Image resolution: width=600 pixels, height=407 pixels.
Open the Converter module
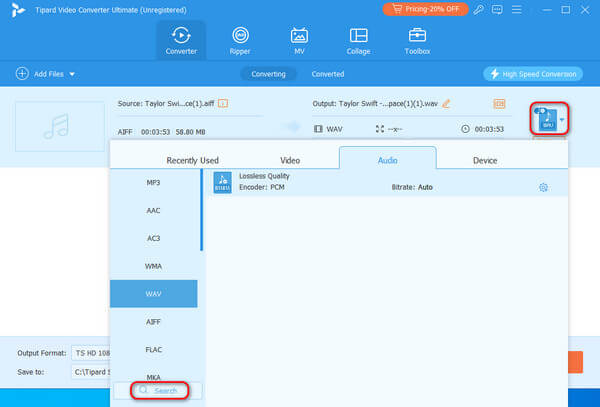click(x=181, y=41)
